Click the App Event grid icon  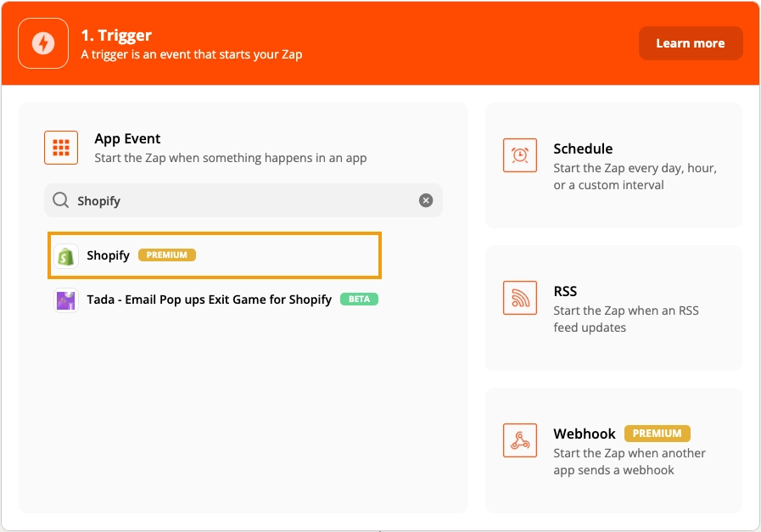61,148
